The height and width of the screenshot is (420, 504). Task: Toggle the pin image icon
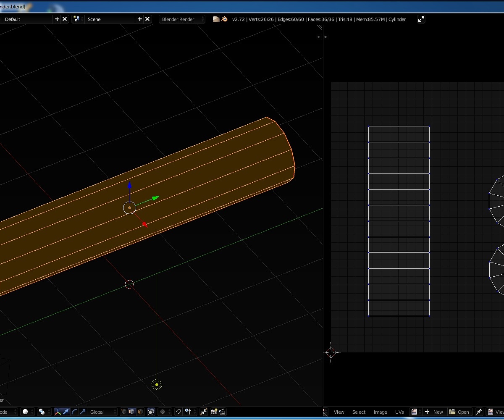tap(479, 412)
